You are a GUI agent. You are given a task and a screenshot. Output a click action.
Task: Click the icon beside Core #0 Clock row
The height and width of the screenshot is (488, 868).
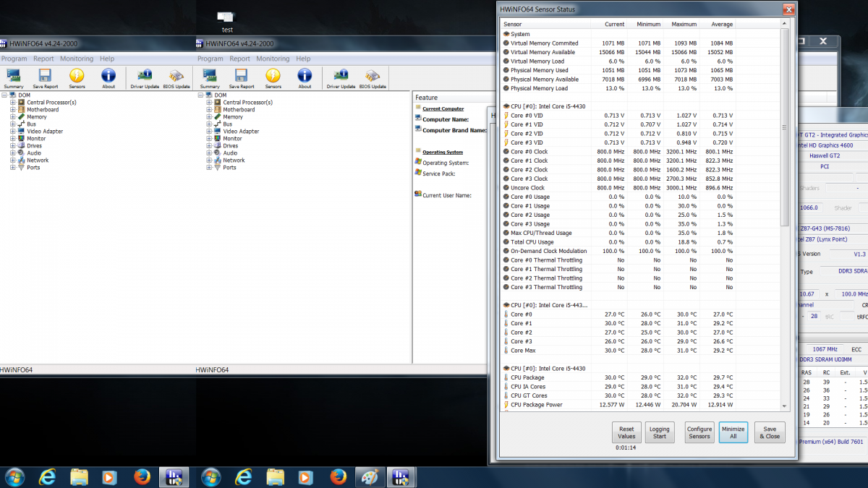coord(506,152)
